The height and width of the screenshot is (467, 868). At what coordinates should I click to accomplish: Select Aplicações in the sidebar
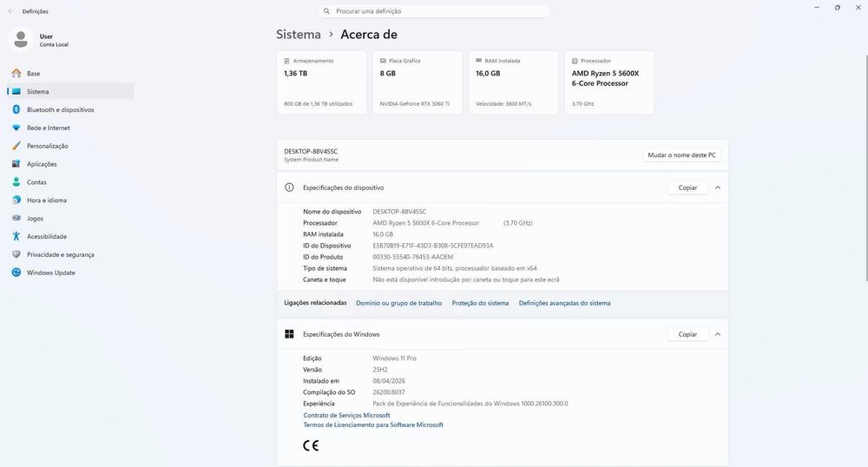pos(70,164)
